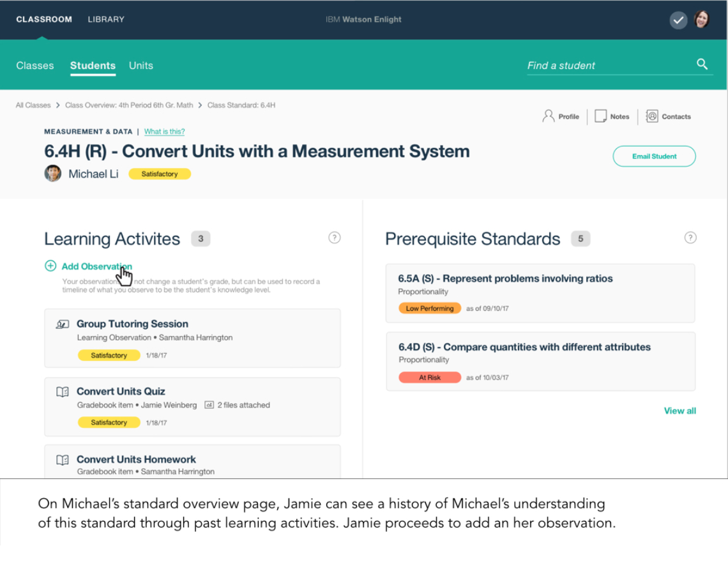Click the Add Observation link
Screen dimensions: 728x562
(x=96, y=266)
